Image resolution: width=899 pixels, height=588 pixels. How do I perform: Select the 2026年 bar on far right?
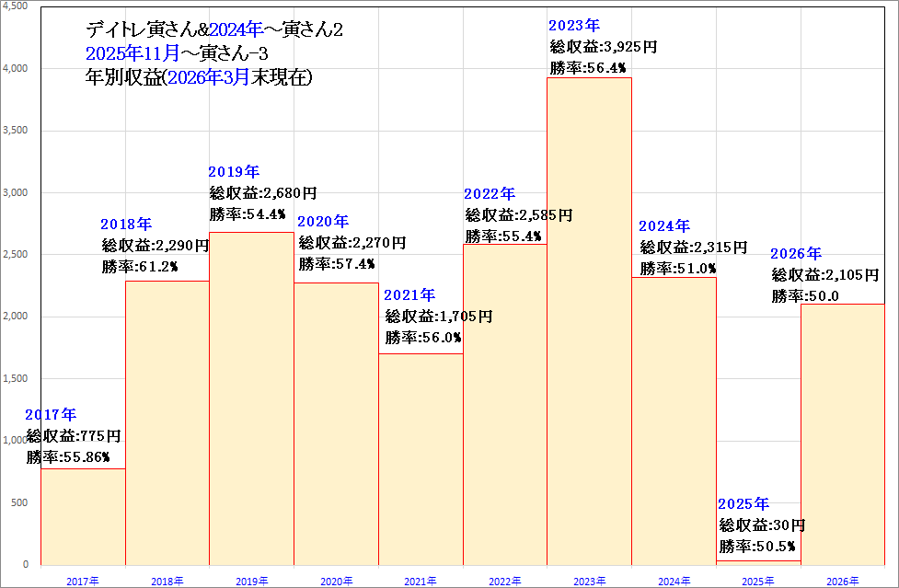pyautogui.click(x=843, y=432)
